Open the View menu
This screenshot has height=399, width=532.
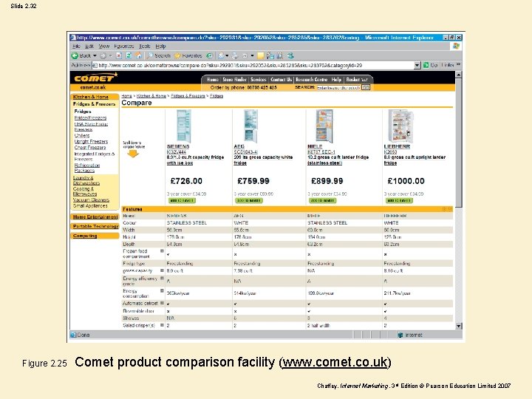coord(104,46)
